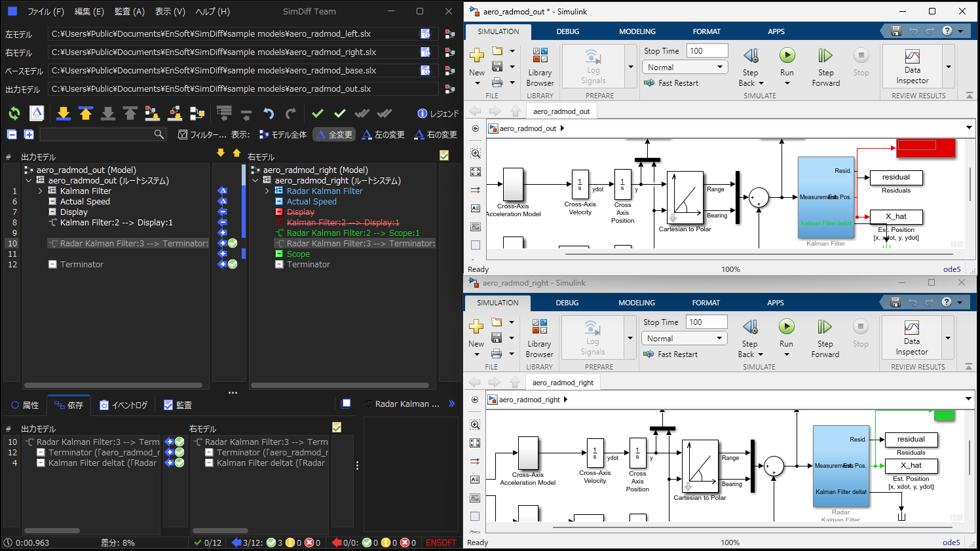This screenshot has width=980, height=551.
Task: Toggle 全変更 all changes view
Action: 334,134
